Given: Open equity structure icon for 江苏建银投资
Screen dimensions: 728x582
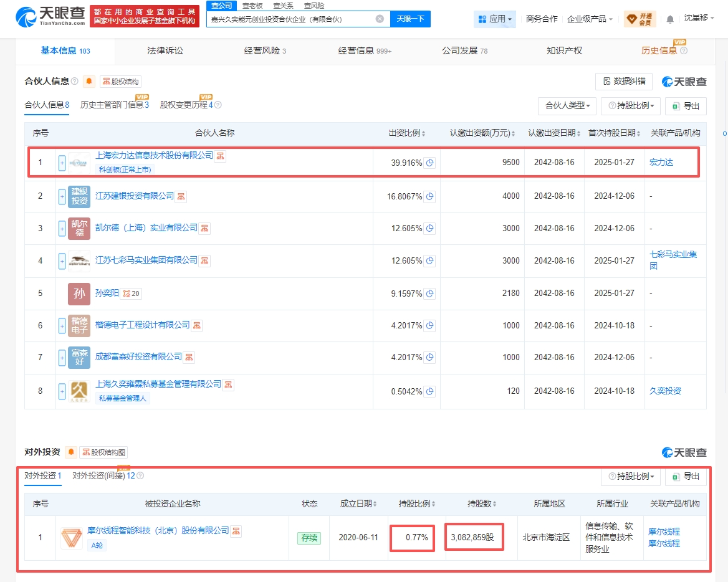Looking at the screenshot, I should pyautogui.click(x=181, y=196).
